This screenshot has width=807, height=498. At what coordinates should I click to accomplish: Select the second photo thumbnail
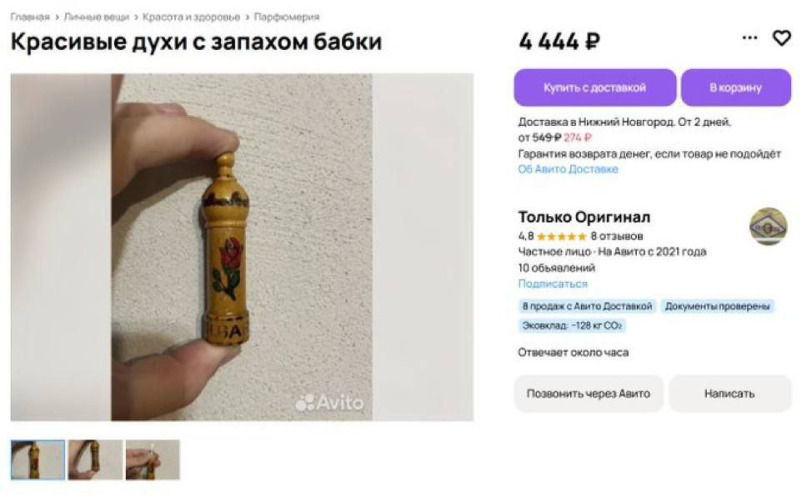pos(96,459)
